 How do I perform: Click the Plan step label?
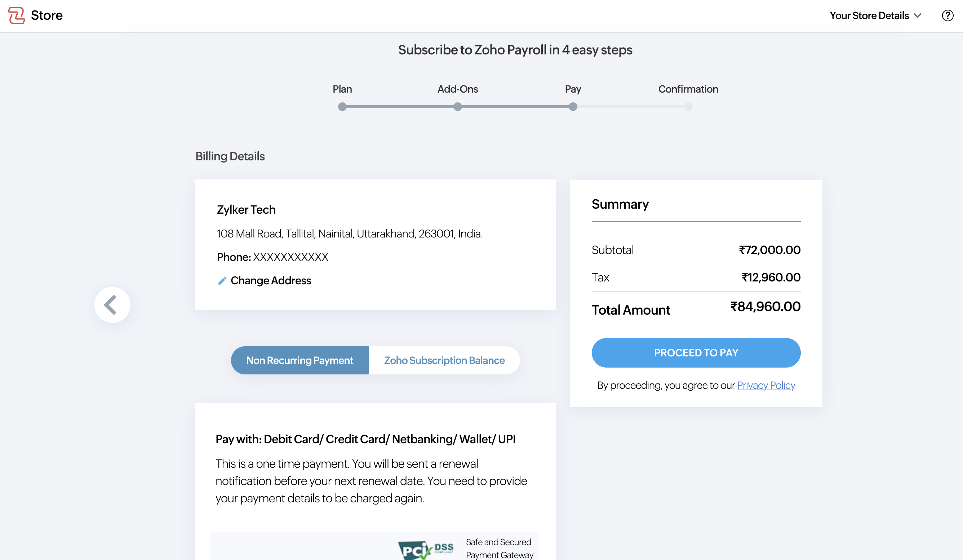click(342, 89)
